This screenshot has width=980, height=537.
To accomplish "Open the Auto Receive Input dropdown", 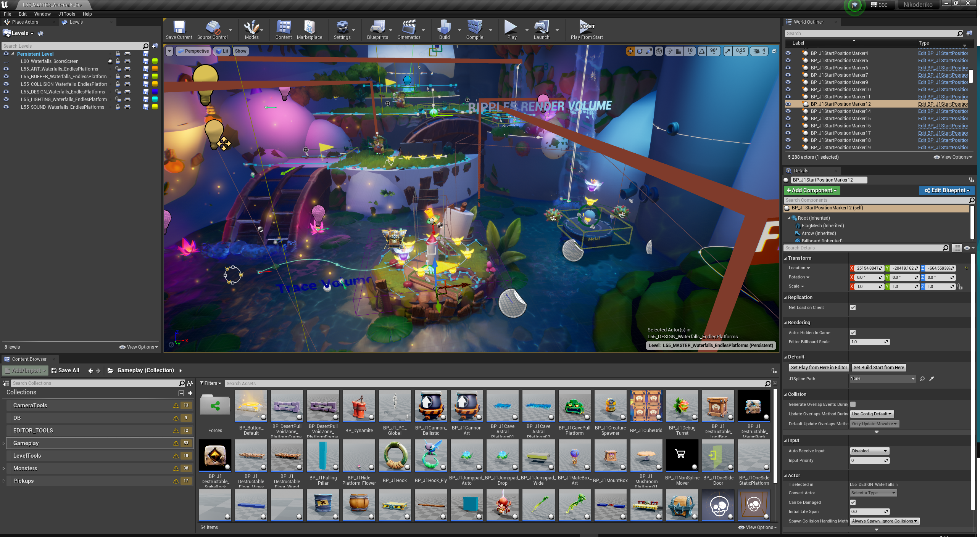I will [x=869, y=451].
